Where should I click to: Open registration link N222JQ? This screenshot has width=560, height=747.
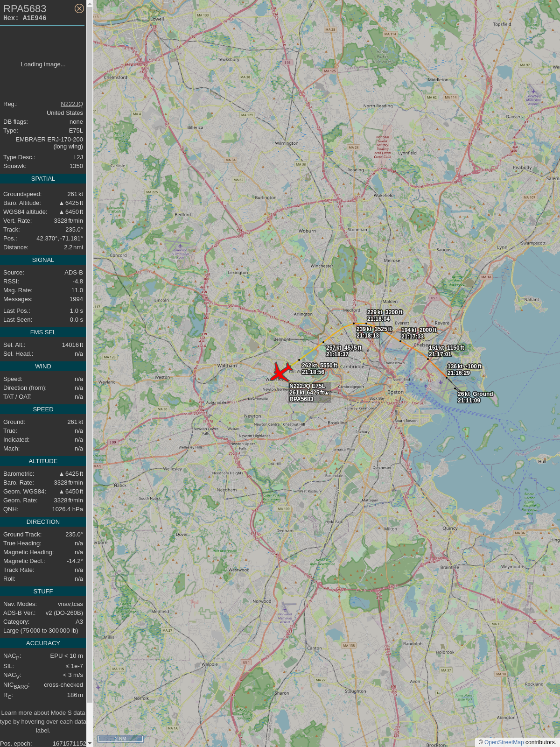point(72,104)
